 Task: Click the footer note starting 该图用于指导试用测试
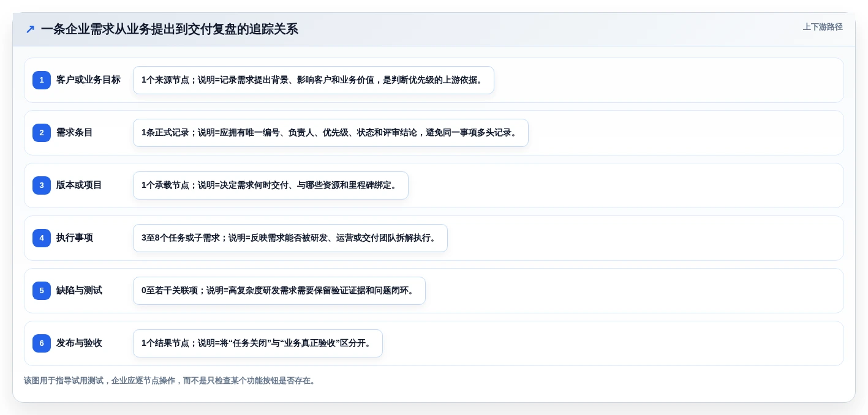pos(171,381)
